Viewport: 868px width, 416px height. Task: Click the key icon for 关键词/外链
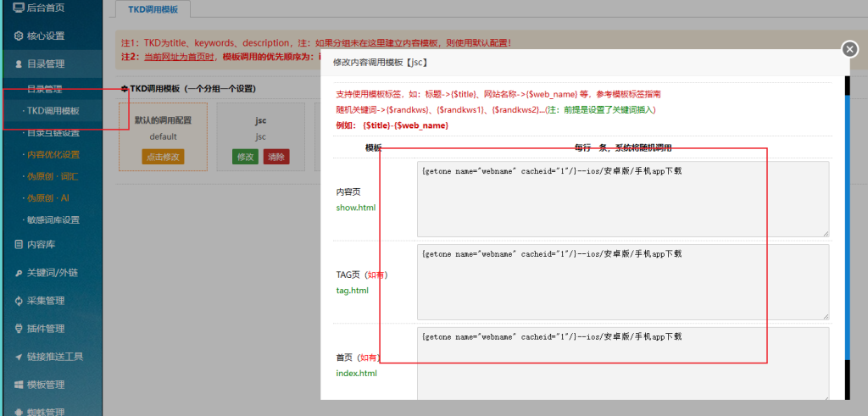(19, 273)
